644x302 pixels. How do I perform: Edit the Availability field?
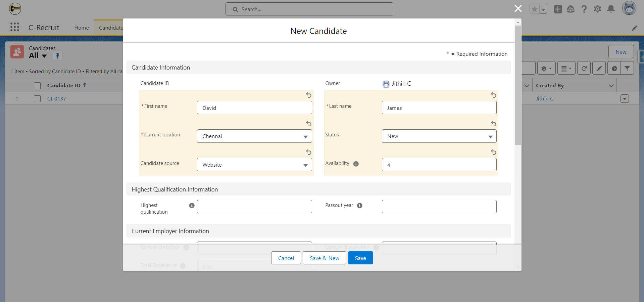pos(439,165)
